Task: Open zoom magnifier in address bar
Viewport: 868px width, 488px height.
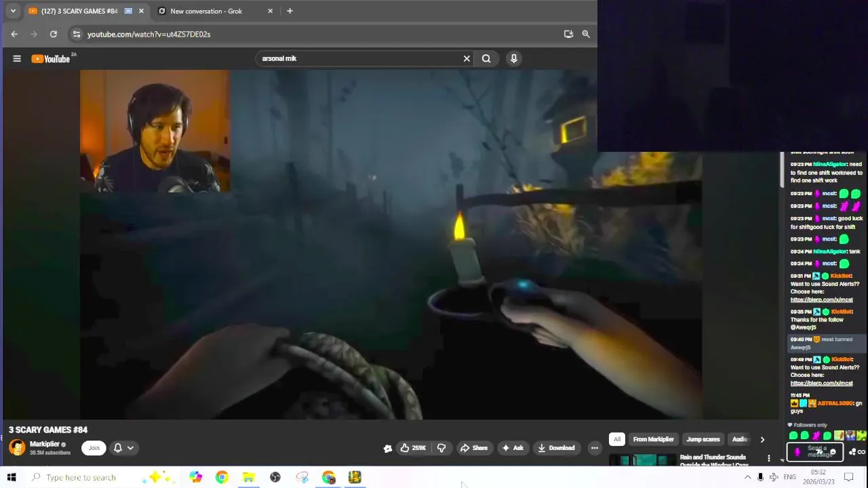Action: point(586,34)
